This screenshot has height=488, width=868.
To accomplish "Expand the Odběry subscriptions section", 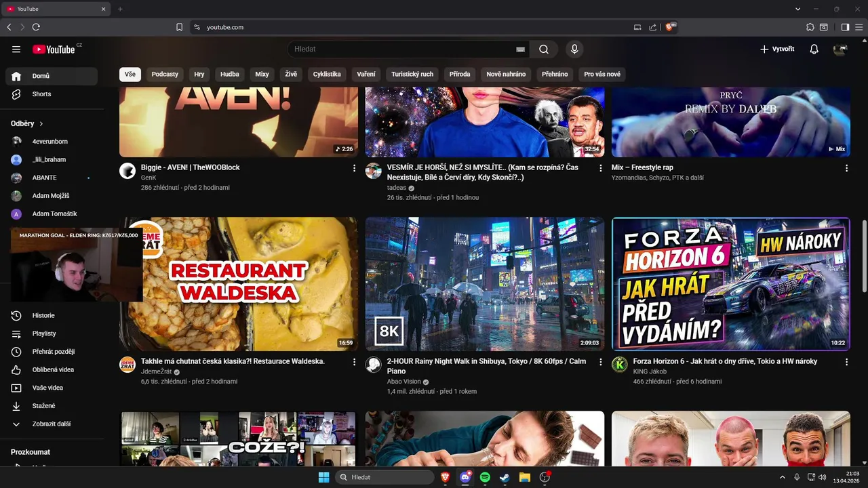I will (27, 123).
